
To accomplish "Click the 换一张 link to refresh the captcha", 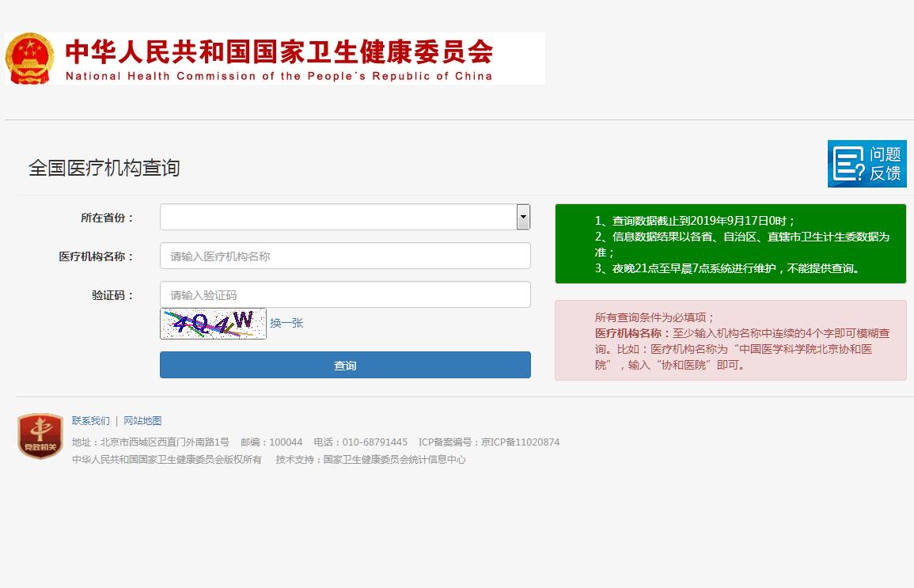I will [x=286, y=323].
